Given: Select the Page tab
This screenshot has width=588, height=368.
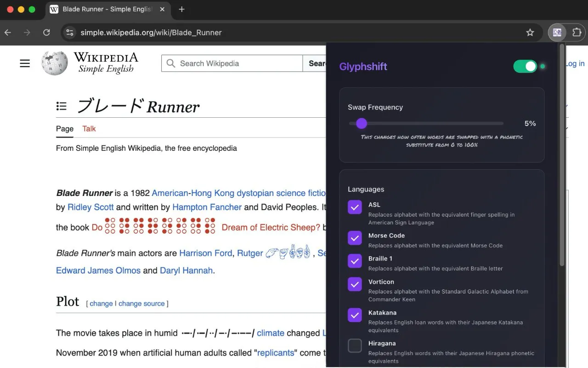Looking at the screenshot, I should pyautogui.click(x=65, y=129).
